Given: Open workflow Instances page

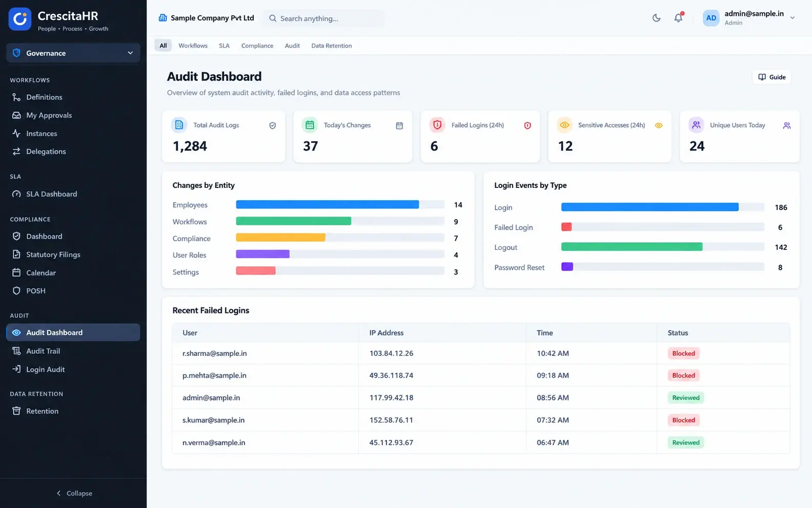Looking at the screenshot, I should point(73,133).
